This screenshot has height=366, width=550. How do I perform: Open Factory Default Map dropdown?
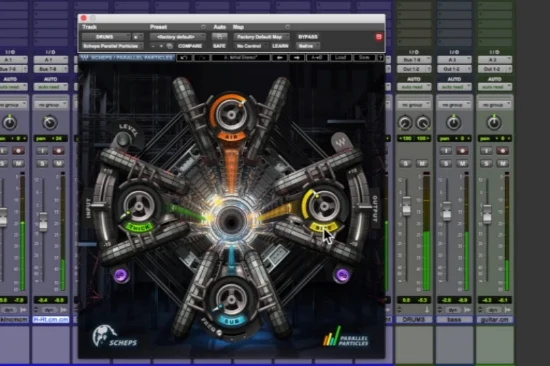[261, 36]
